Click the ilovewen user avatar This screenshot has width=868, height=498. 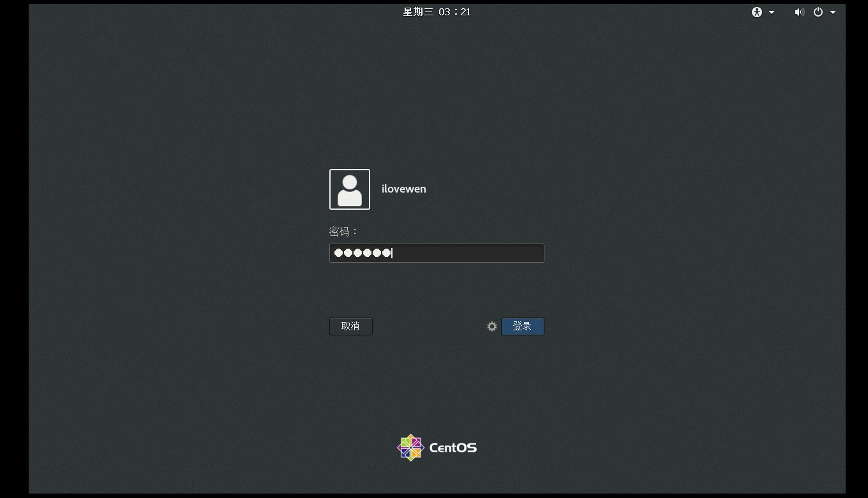click(x=350, y=189)
